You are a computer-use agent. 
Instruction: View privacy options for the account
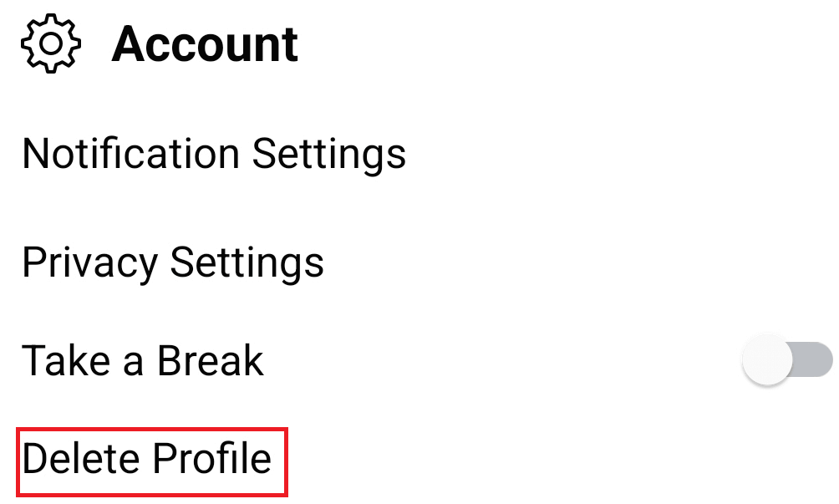point(173,262)
